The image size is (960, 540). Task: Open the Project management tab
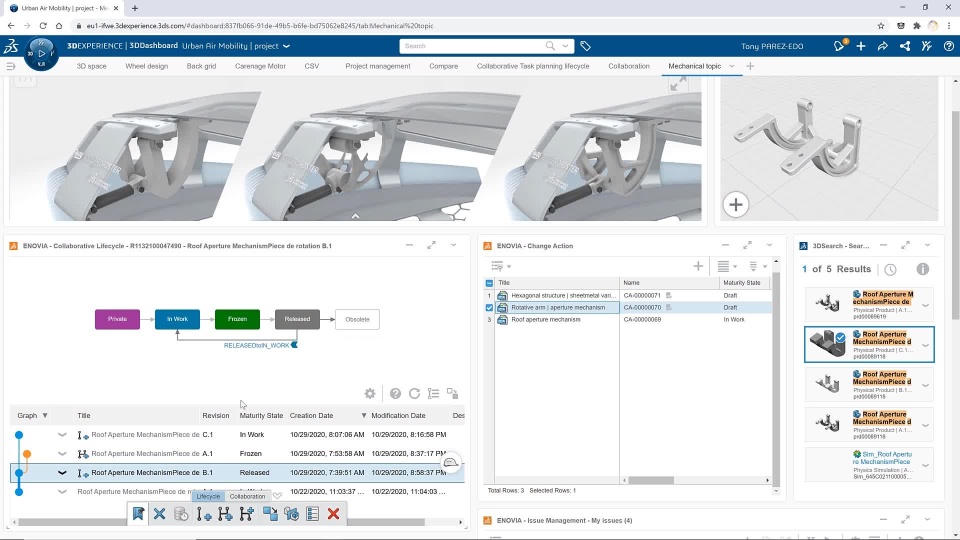point(378,66)
